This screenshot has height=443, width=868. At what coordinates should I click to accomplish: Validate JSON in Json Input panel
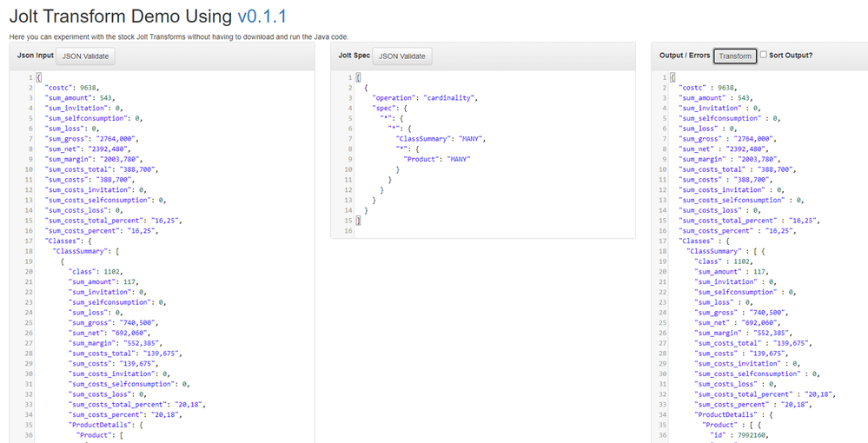(x=85, y=56)
